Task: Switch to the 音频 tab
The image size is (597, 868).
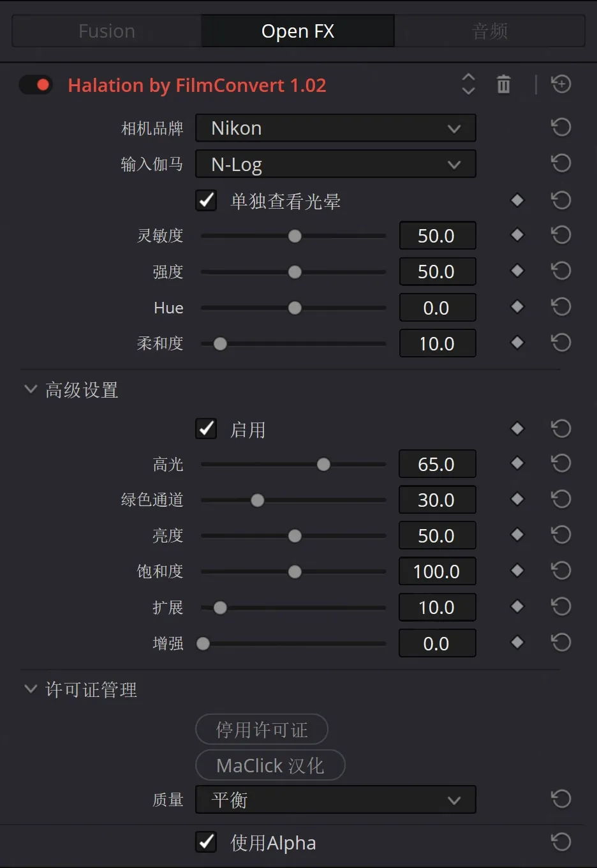Action: (489, 31)
